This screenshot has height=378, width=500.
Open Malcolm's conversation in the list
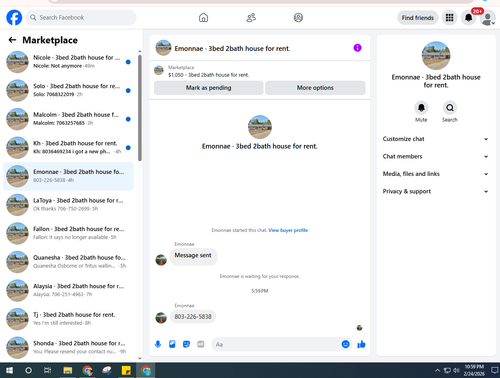coord(68,119)
